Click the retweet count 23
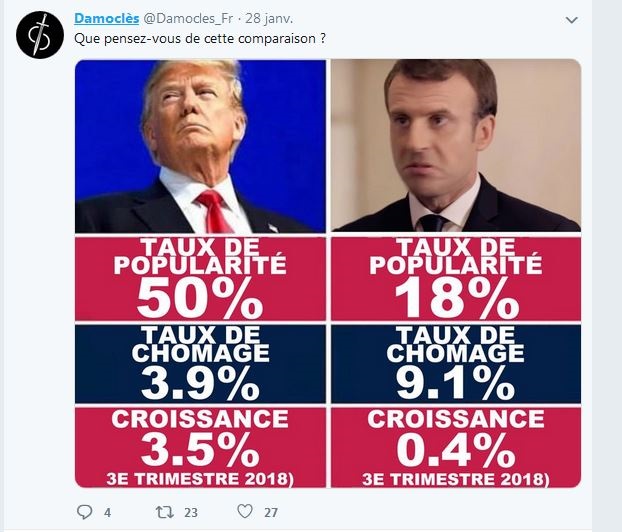 click(190, 513)
